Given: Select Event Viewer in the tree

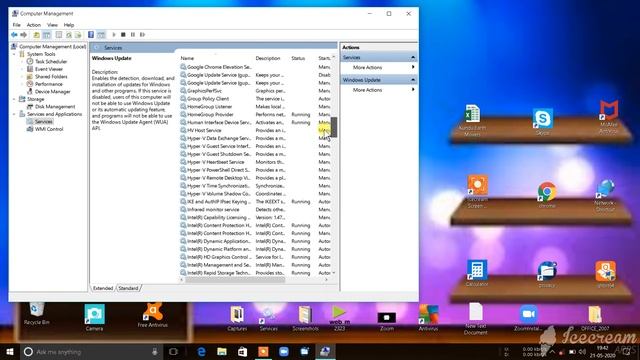Looking at the screenshot, I should (x=44, y=69).
